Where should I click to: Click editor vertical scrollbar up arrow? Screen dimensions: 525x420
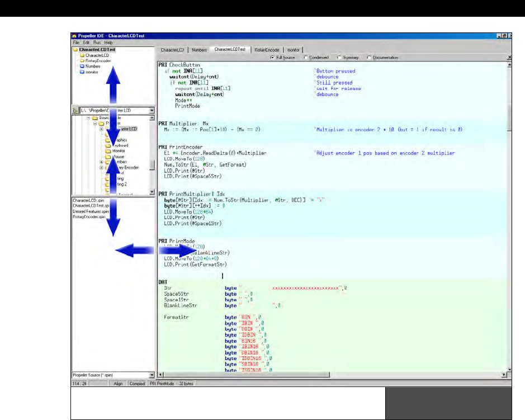(509, 65)
